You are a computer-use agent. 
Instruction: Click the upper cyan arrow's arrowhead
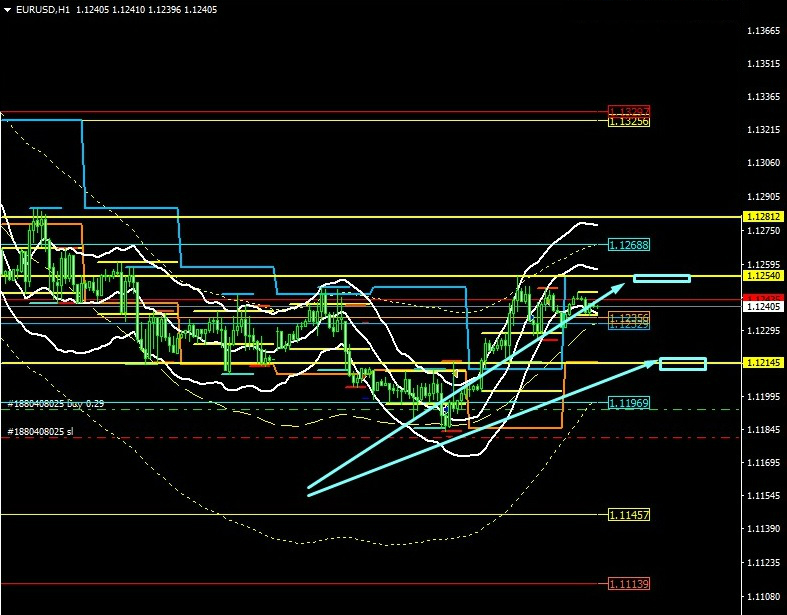click(622, 285)
